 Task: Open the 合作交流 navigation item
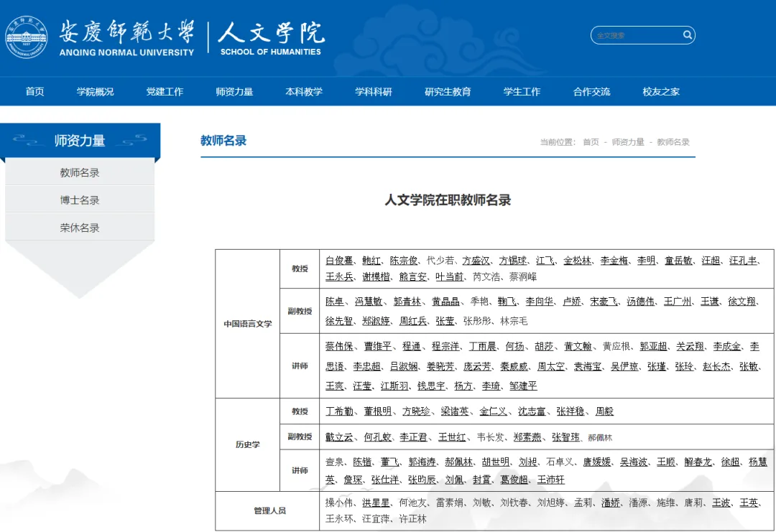[591, 91]
